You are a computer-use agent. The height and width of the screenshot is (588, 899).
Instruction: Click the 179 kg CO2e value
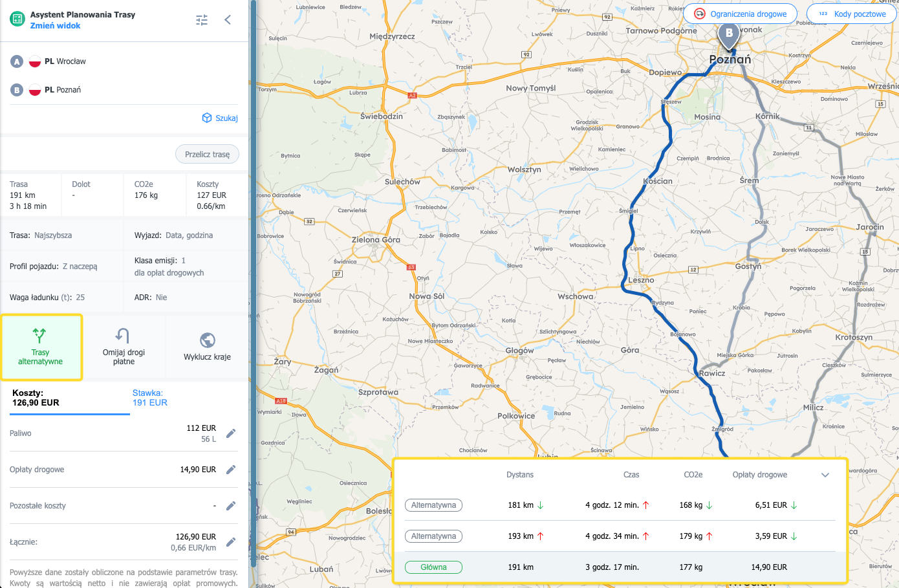click(x=691, y=536)
